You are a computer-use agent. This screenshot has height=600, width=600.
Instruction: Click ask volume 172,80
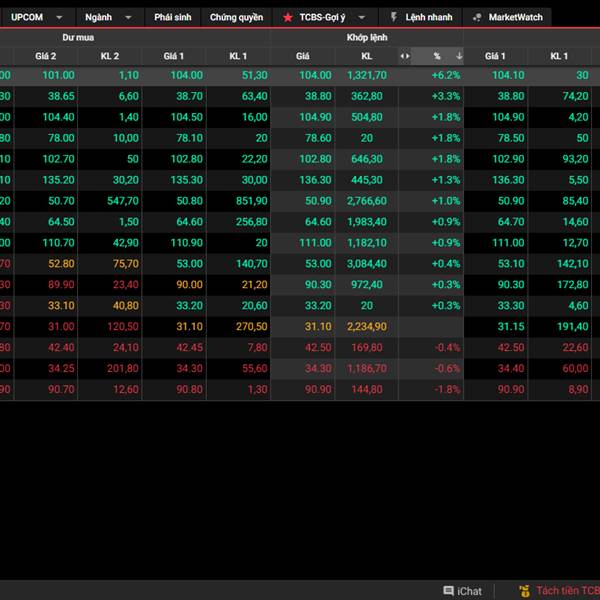(x=572, y=285)
